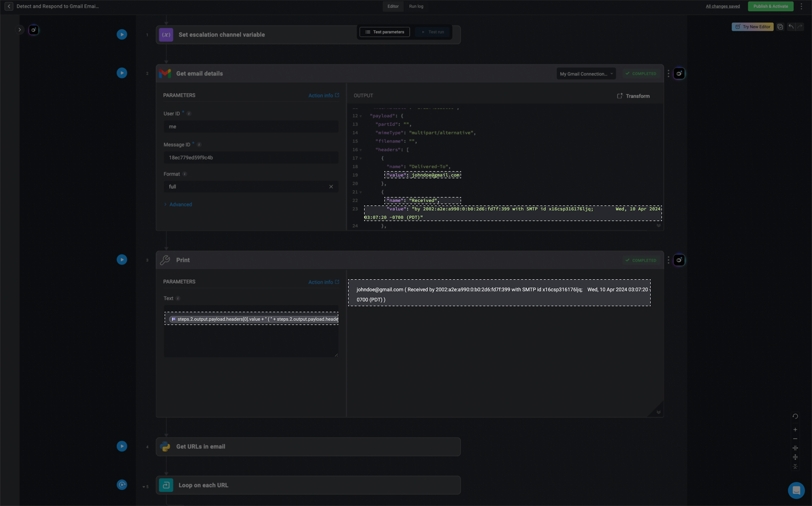Switch to the Run log tab
Image resolution: width=812 pixels, height=506 pixels.
tap(416, 7)
